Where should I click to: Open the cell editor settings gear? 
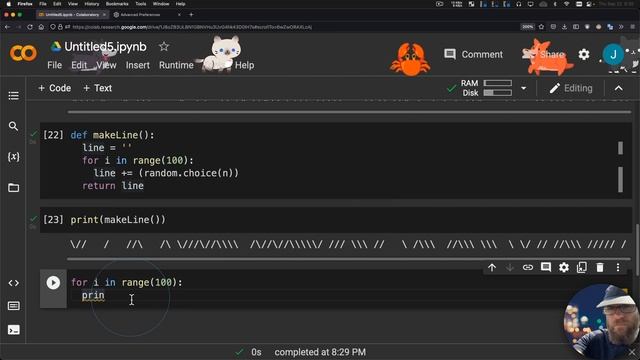click(564, 267)
